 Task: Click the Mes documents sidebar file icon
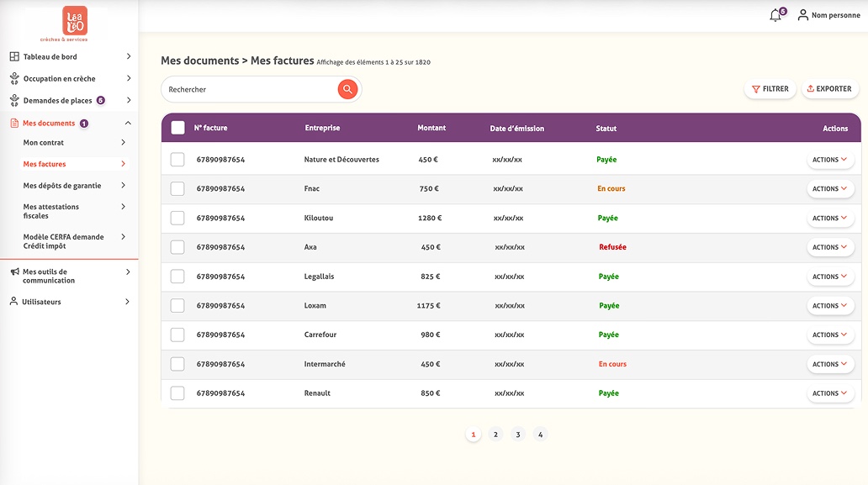click(x=14, y=124)
